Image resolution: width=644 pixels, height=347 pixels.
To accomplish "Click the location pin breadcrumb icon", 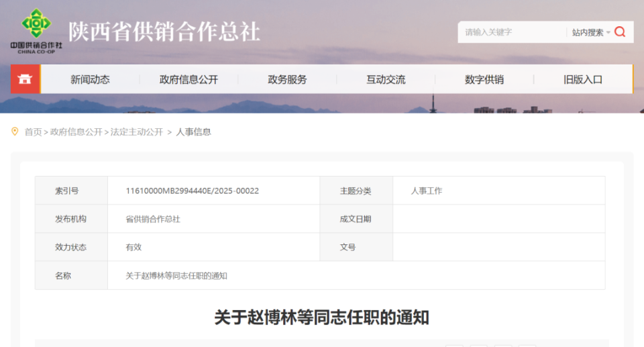I will tap(15, 132).
